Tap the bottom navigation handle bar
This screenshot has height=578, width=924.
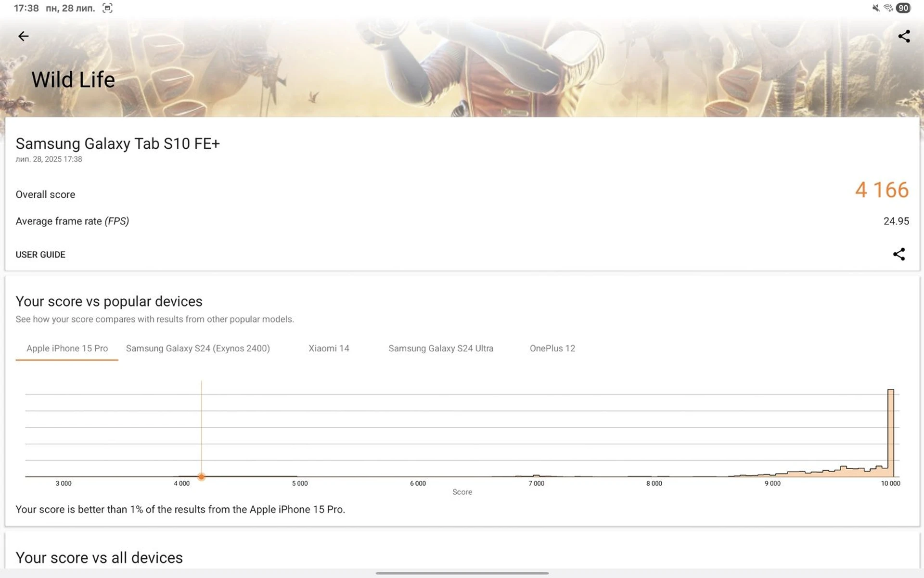pyautogui.click(x=462, y=573)
